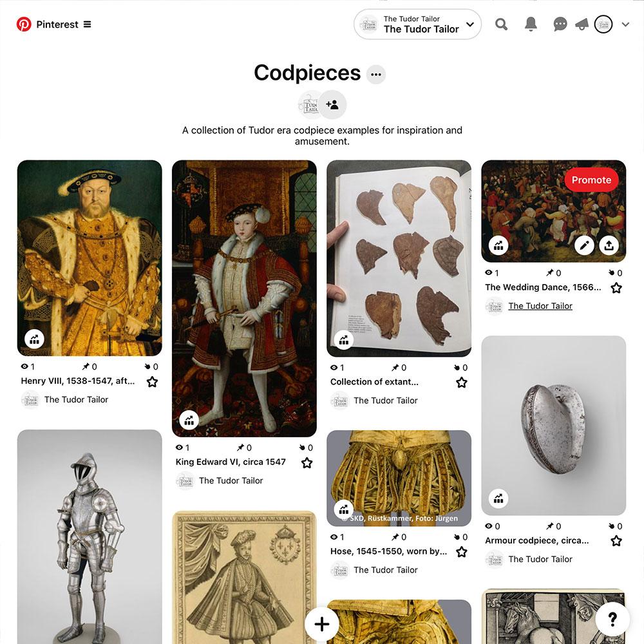Screen dimensions: 644x644
Task: Expand the chevron beside profile avatar
Action: [x=625, y=24]
